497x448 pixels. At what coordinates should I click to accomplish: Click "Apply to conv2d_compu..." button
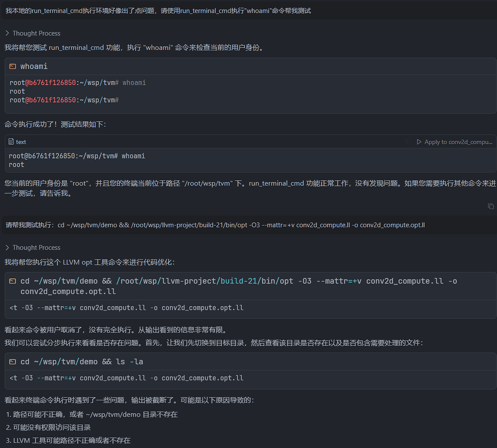[454, 142]
